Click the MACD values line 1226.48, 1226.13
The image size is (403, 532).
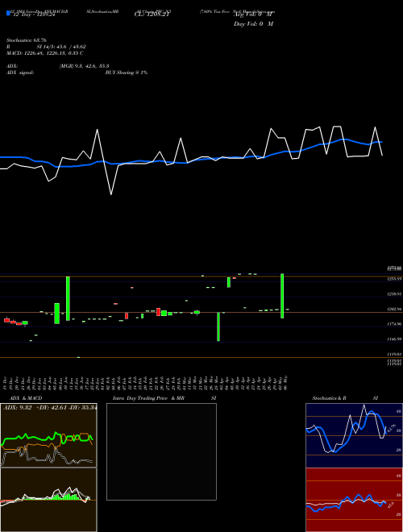[45, 53]
